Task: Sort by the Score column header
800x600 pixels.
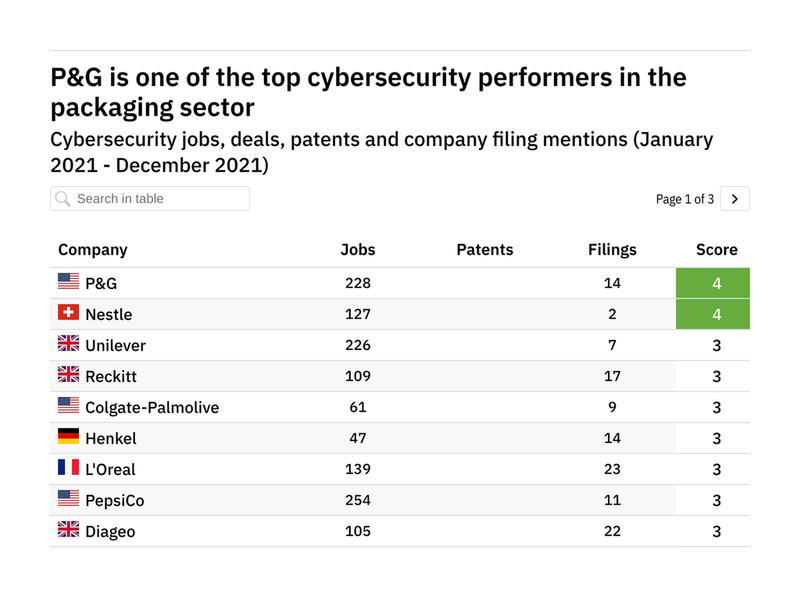Action: pyautogui.click(x=716, y=250)
